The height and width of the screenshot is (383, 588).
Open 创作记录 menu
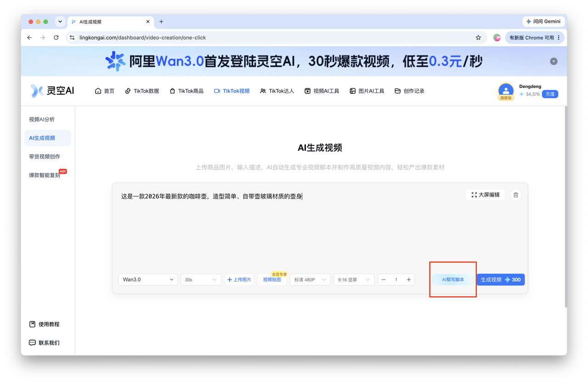click(410, 91)
